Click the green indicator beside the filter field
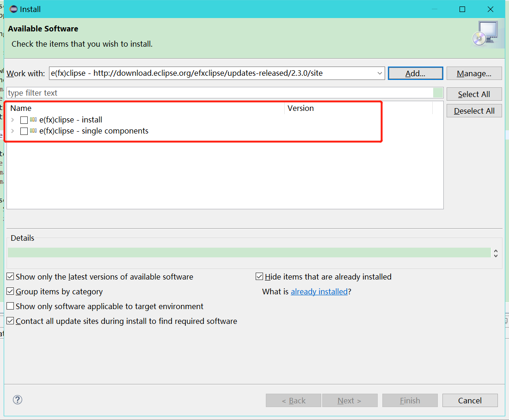Image resolution: width=509 pixels, height=420 pixels. click(x=437, y=93)
